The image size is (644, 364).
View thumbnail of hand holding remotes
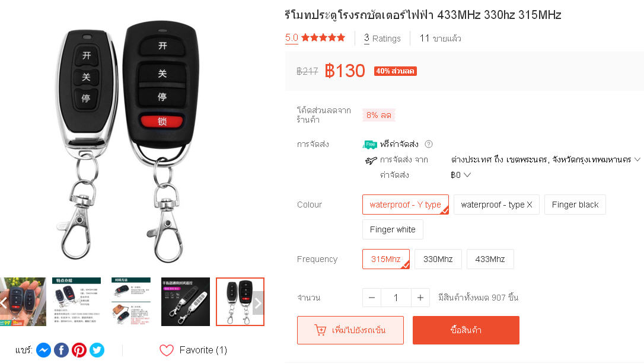point(23,302)
